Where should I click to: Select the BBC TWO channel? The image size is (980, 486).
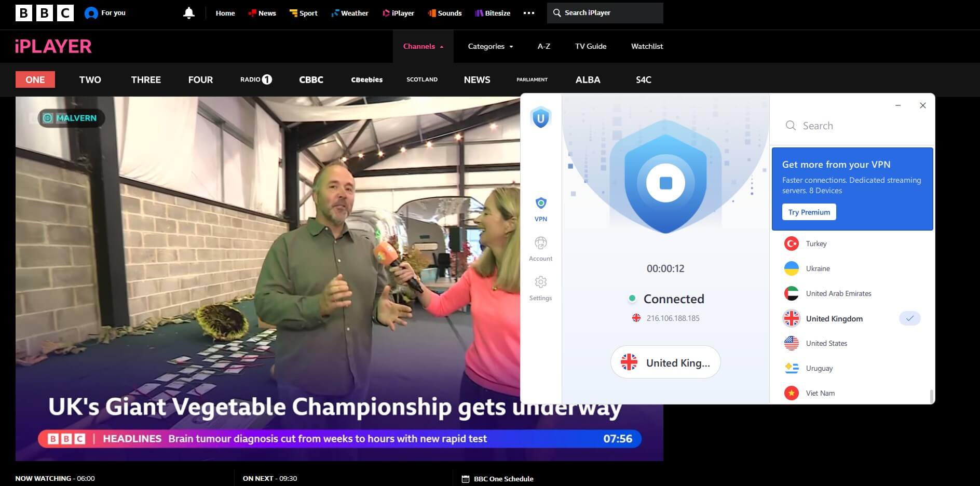[90, 79]
